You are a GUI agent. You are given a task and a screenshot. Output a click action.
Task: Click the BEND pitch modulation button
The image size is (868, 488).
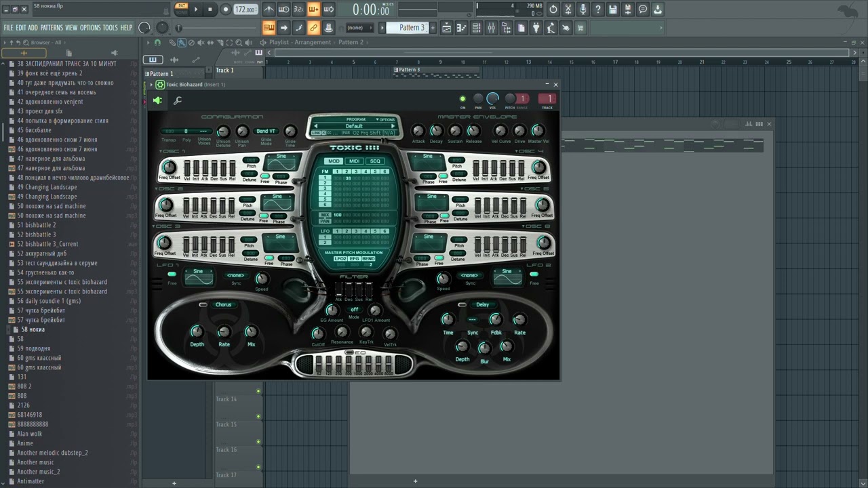(369, 258)
